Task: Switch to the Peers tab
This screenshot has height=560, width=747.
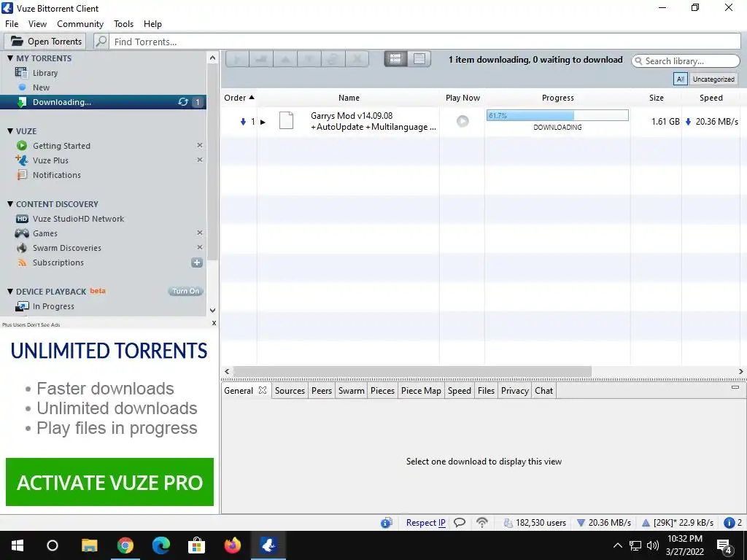Action: tap(322, 391)
